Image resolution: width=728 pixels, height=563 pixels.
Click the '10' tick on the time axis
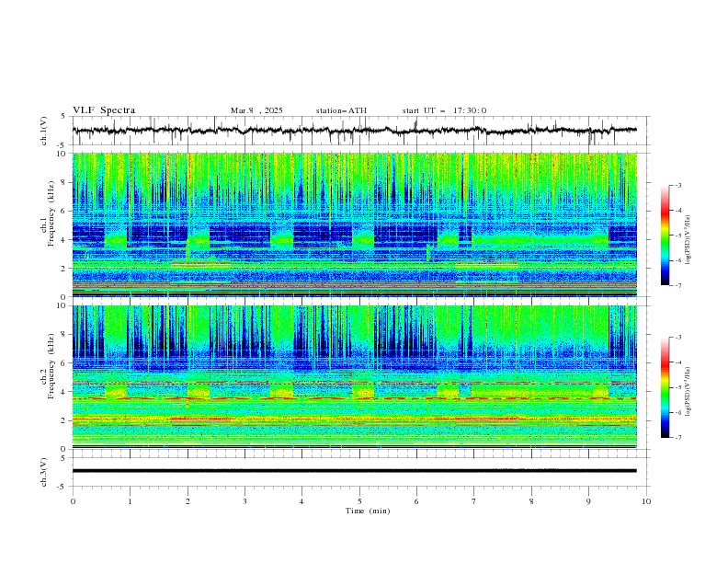pyautogui.click(x=646, y=501)
